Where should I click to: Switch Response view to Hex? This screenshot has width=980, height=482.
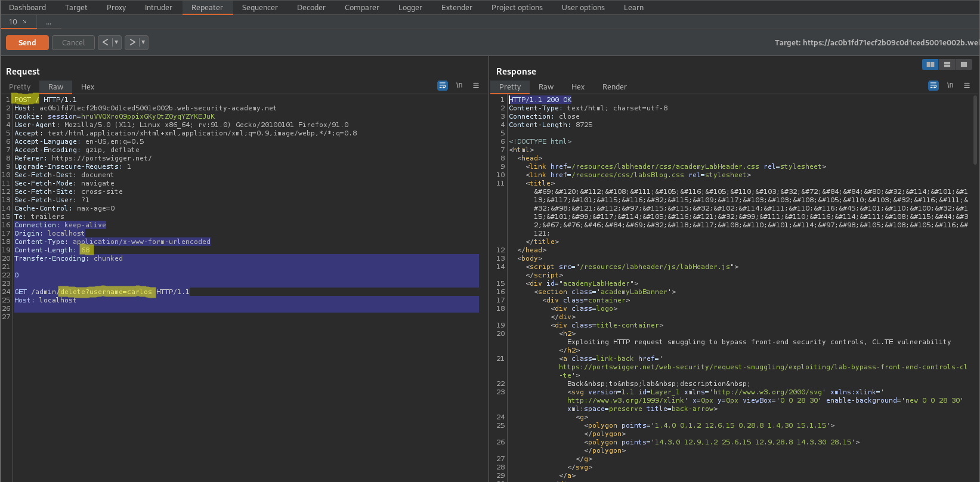(578, 86)
